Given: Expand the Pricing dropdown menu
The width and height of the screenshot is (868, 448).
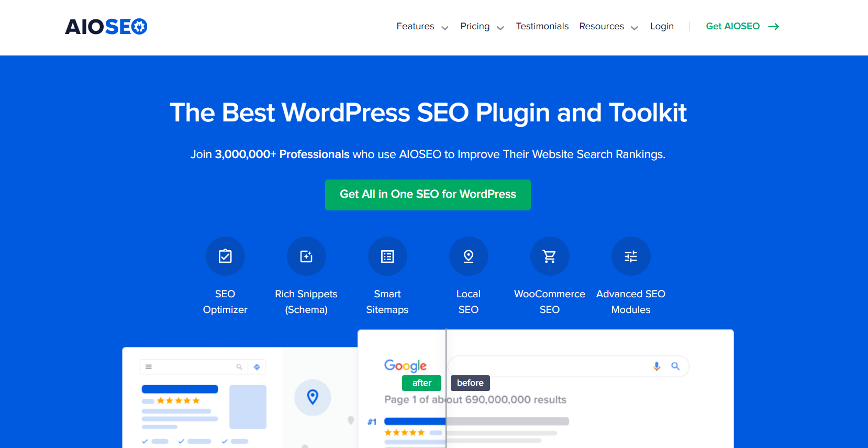Looking at the screenshot, I should (x=482, y=27).
